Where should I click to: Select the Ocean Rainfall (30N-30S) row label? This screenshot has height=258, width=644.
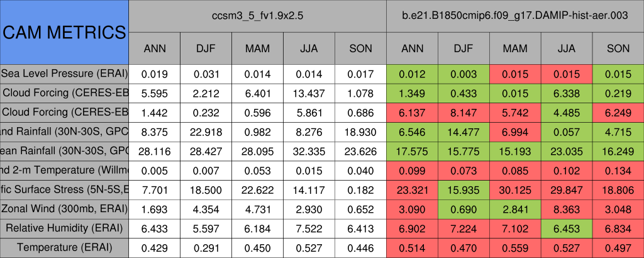64,151
